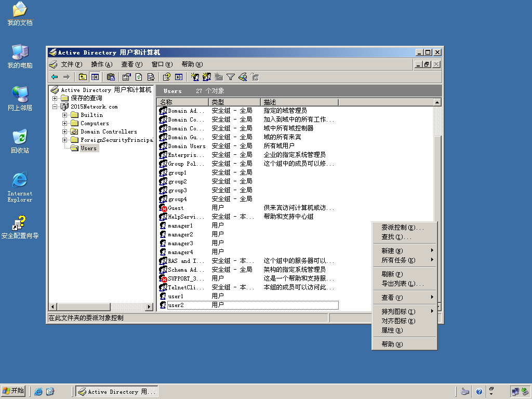Toggle the show/hide console tree button
The width and height of the screenshot is (532, 399).
pos(95,77)
